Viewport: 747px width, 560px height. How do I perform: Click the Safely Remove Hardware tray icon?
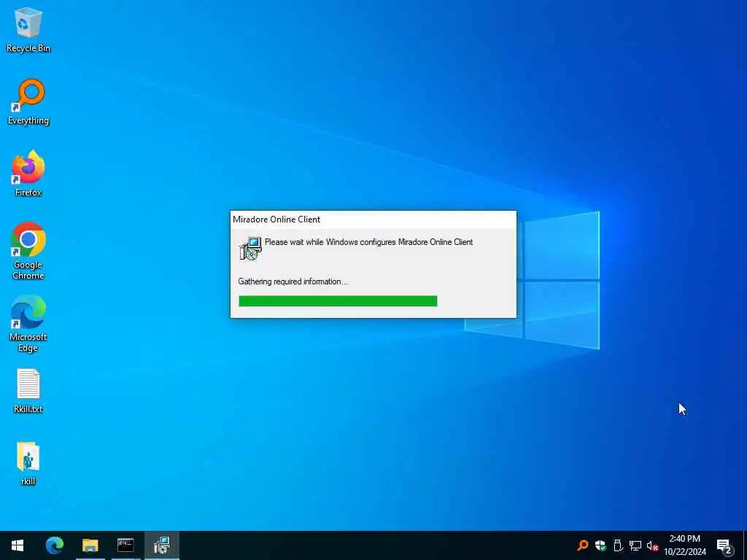[618, 545]
